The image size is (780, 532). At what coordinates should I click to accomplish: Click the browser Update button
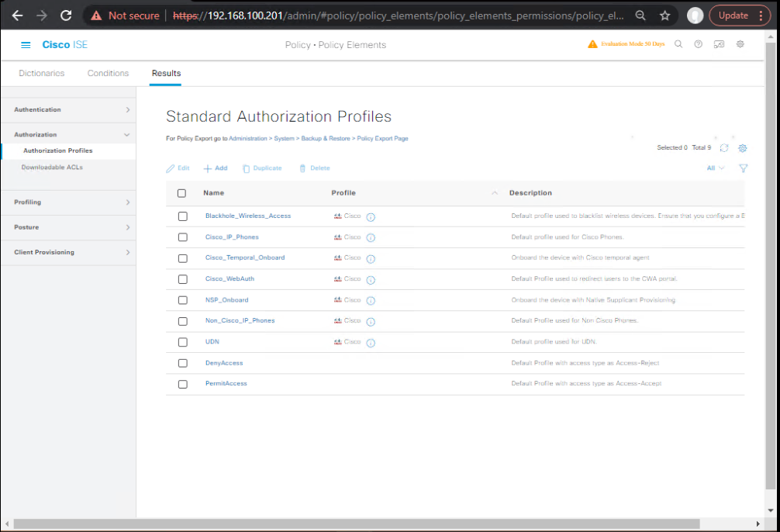coord(733,16)
